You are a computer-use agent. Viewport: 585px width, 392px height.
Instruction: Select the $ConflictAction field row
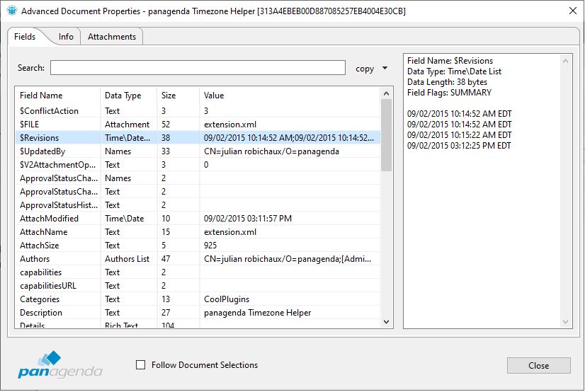pos(198,111)
